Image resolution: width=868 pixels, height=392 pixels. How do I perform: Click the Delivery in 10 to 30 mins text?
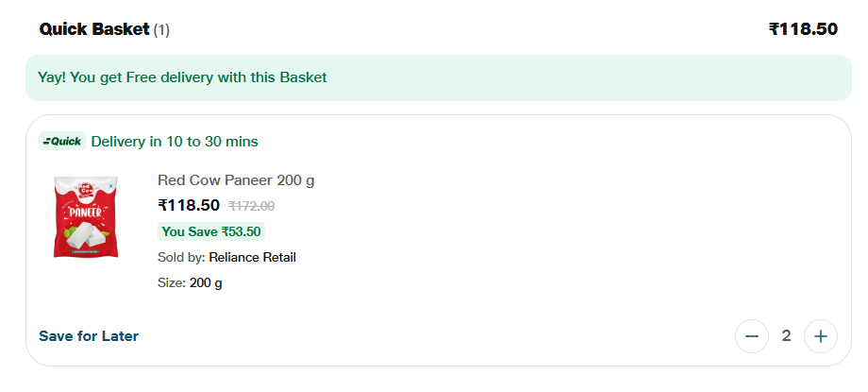tap(175, 142)
